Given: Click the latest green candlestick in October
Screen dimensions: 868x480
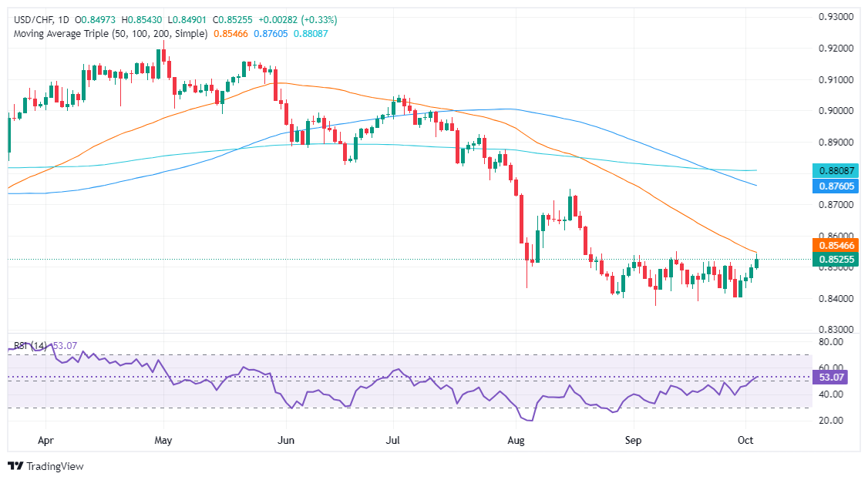Looking at the screenshot, I should coord(757,261).
